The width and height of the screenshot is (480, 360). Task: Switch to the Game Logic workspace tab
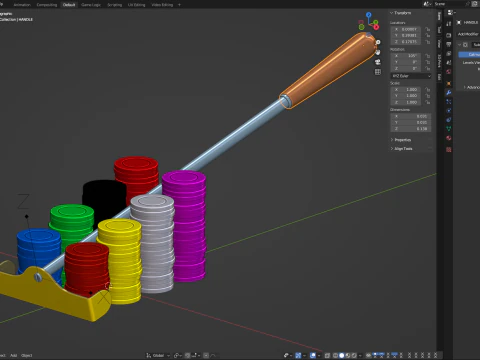[91, 5]
